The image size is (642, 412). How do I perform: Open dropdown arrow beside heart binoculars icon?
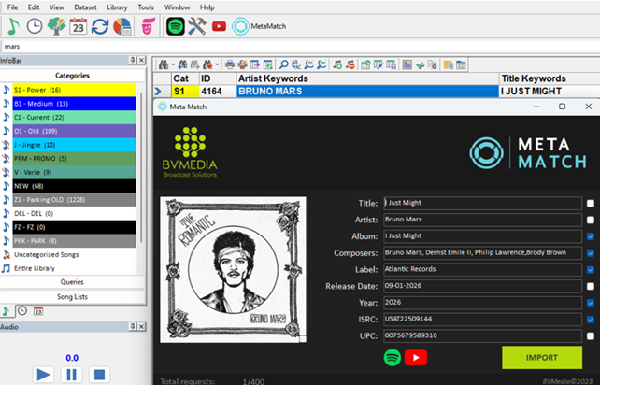(217, 65)
